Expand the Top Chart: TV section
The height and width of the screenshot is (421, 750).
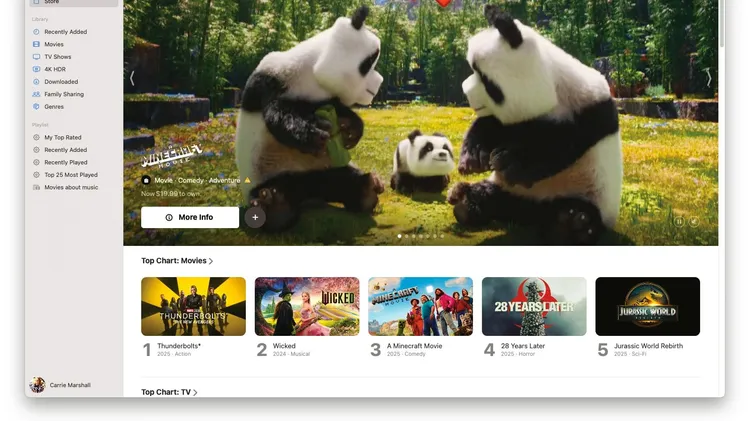(x=169, y=392)
